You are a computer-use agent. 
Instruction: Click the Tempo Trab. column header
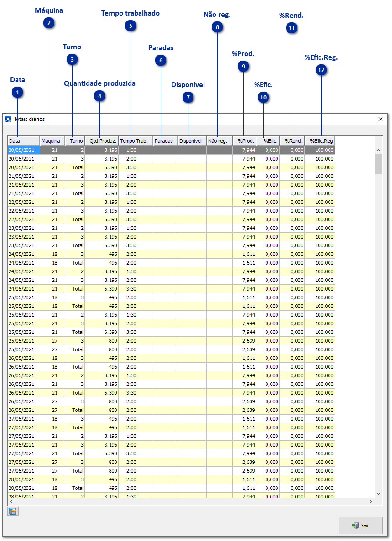tap(135, 141)
